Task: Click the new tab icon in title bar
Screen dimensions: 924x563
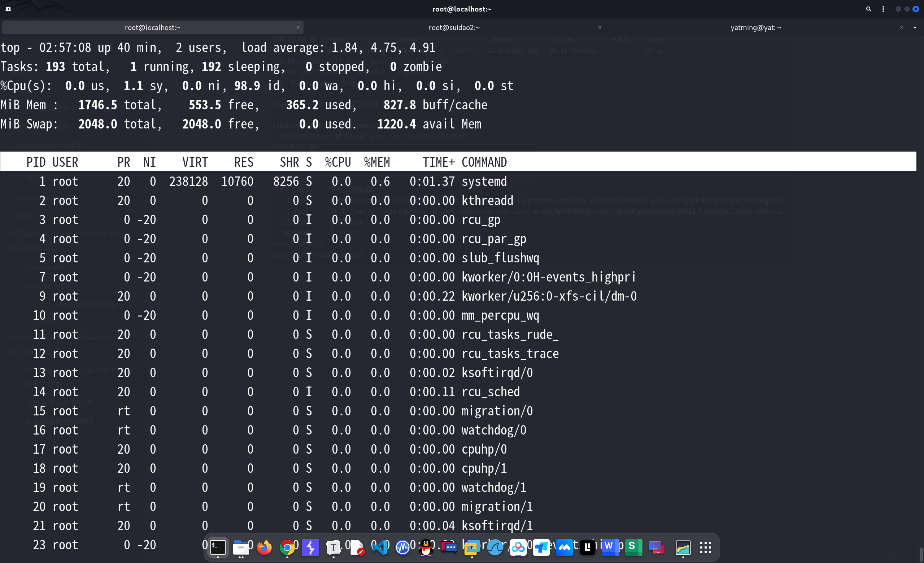Action: pyautogui.click(x=8, y=9)
